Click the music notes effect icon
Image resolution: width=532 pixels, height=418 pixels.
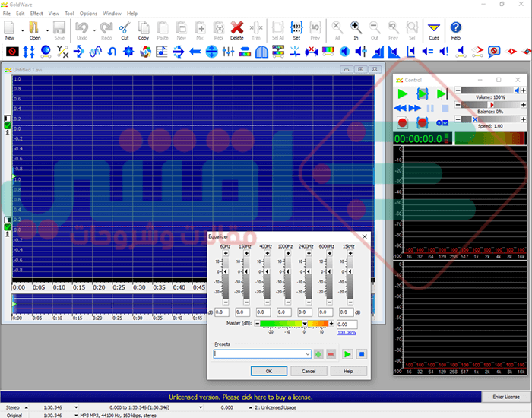pyautogui.click(x=161, y=52)
